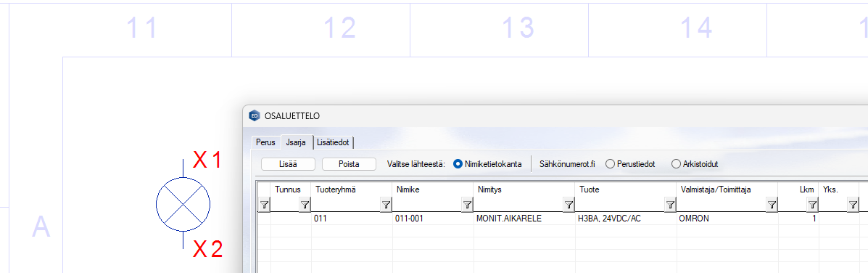Select the cell containing 011-001
The width and height of the screenshot is (868, 273).
tap(433, 219)
